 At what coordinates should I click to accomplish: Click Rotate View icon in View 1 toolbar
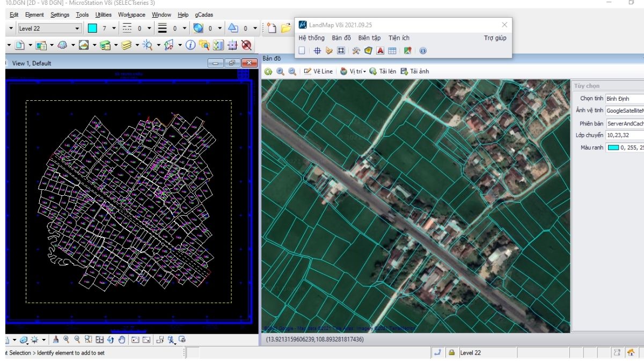point(111,339)
